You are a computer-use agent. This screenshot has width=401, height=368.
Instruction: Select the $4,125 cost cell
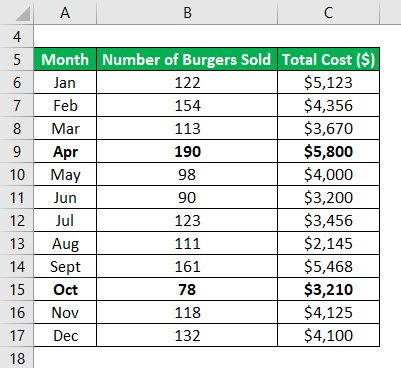[x=328, y=312]
